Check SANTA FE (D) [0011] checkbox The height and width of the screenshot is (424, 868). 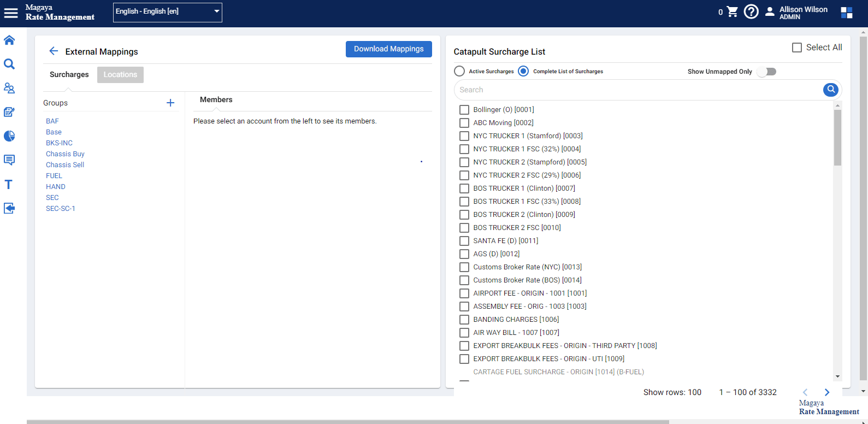pyautogui.click(x=464, y=241)
